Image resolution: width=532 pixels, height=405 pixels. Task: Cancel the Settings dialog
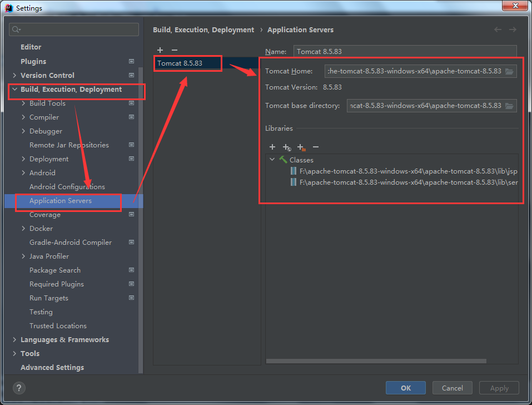pyautogui.click(x=452, y=388)
